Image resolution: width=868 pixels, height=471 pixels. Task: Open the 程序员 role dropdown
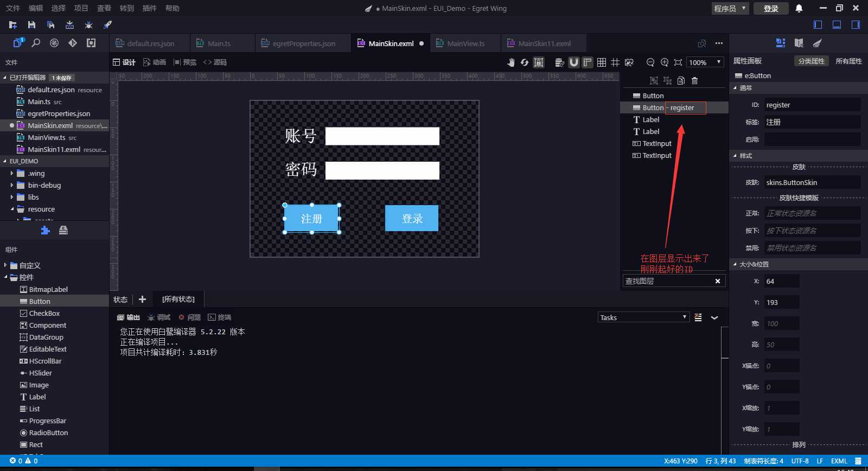click(x=730, y=8)
